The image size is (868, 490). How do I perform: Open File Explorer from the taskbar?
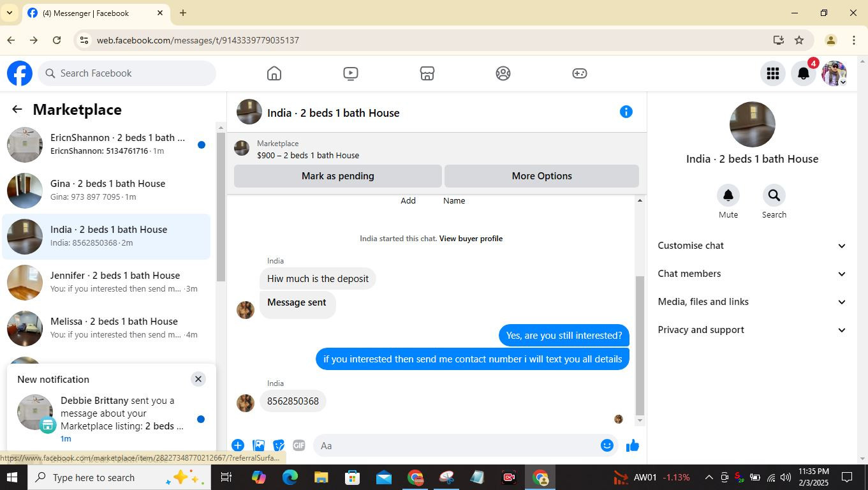click(321, 477)
